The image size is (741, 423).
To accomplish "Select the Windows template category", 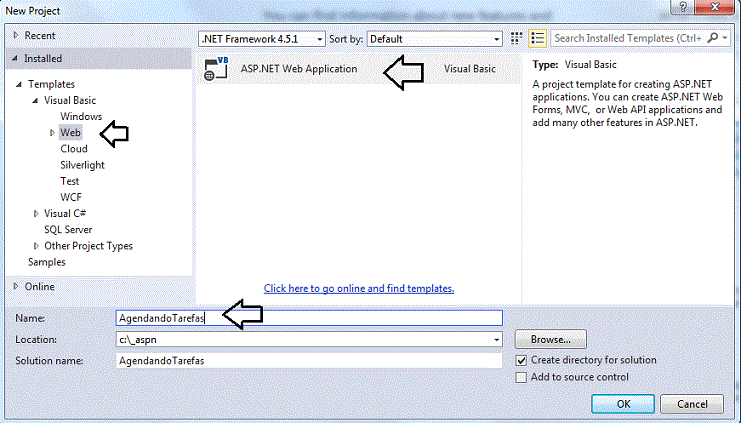I will tap(81, 116).
